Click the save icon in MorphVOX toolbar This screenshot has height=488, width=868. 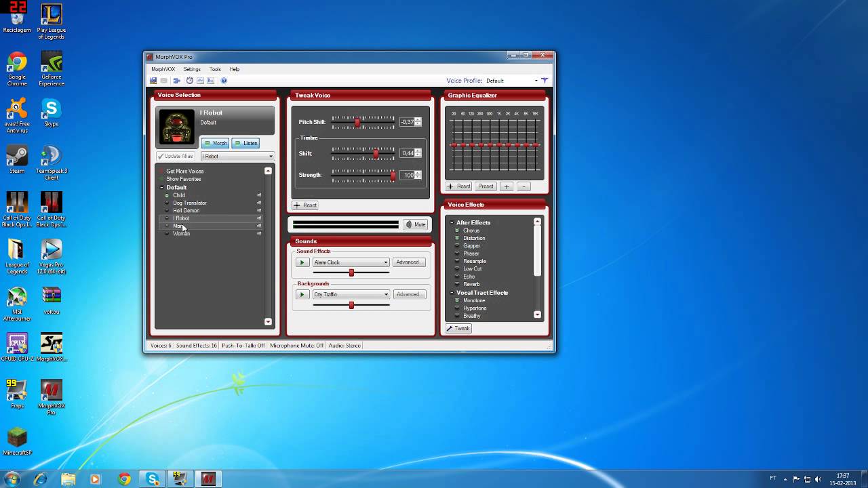click(x=153, y=81)
